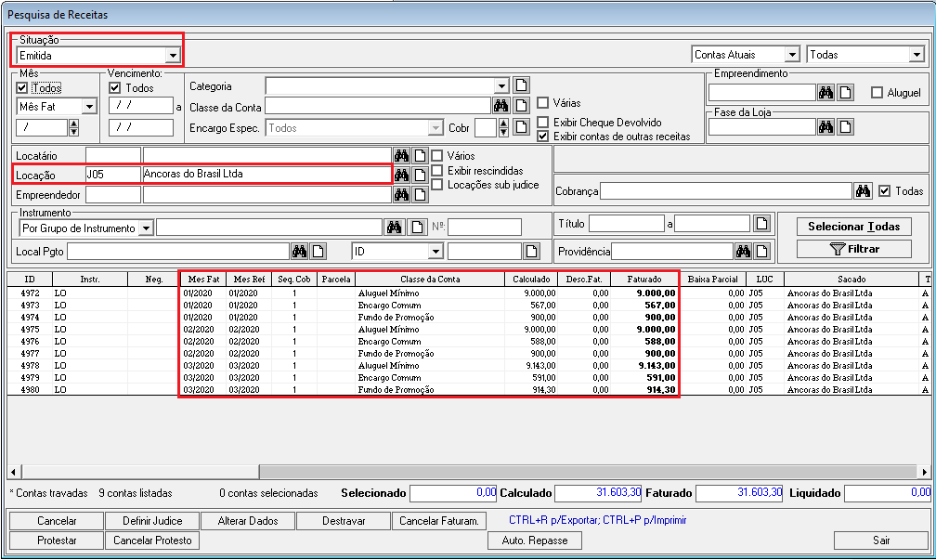The image size is (936, 560).
Task: Uncheck Mês Todos checkbox
Action: pyautogui.click(x=22, y=87)
